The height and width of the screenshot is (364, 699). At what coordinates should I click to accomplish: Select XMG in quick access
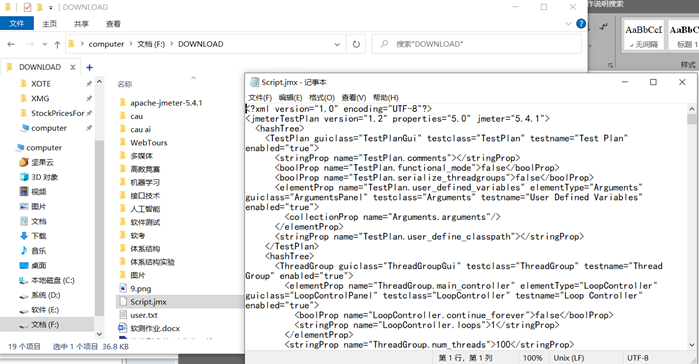(x=40, y=98)
